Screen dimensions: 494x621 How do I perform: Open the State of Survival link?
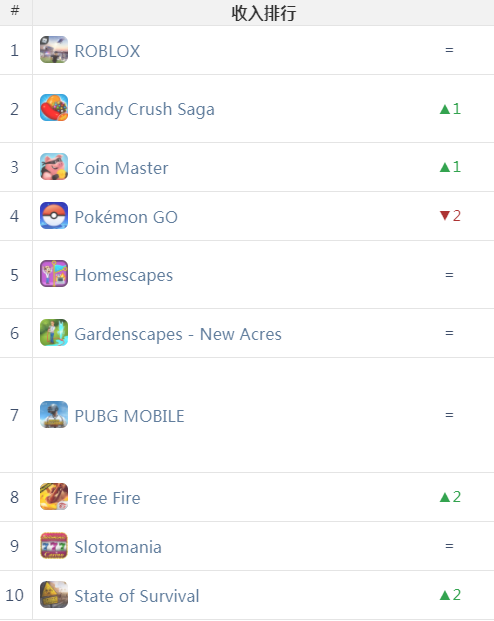137,596
